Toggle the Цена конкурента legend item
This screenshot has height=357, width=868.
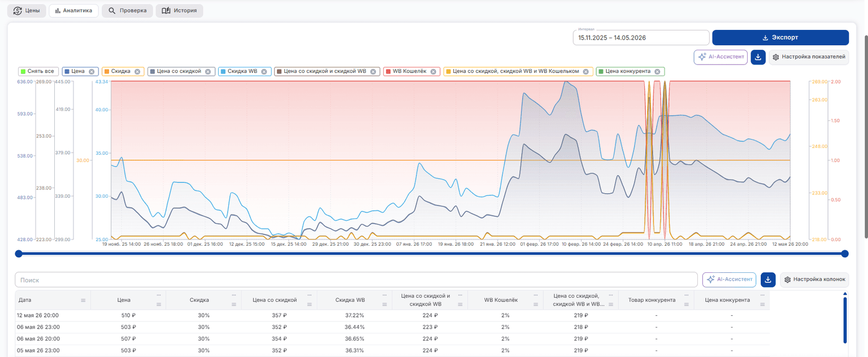(631, 72)
